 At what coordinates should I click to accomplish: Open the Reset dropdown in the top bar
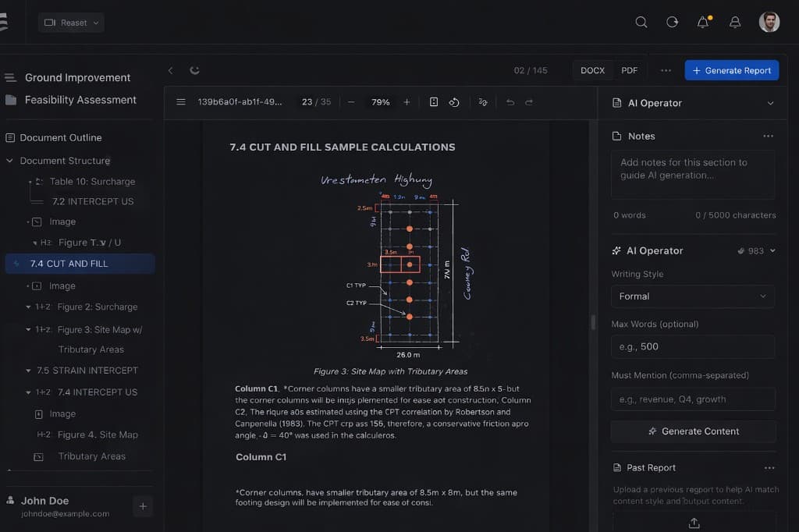(70, 22)
